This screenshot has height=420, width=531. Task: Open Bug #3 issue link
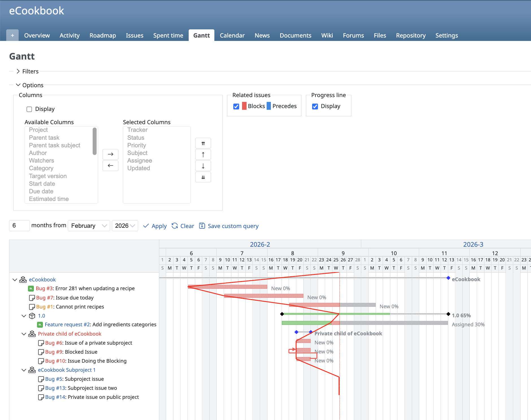coord(44,288)
